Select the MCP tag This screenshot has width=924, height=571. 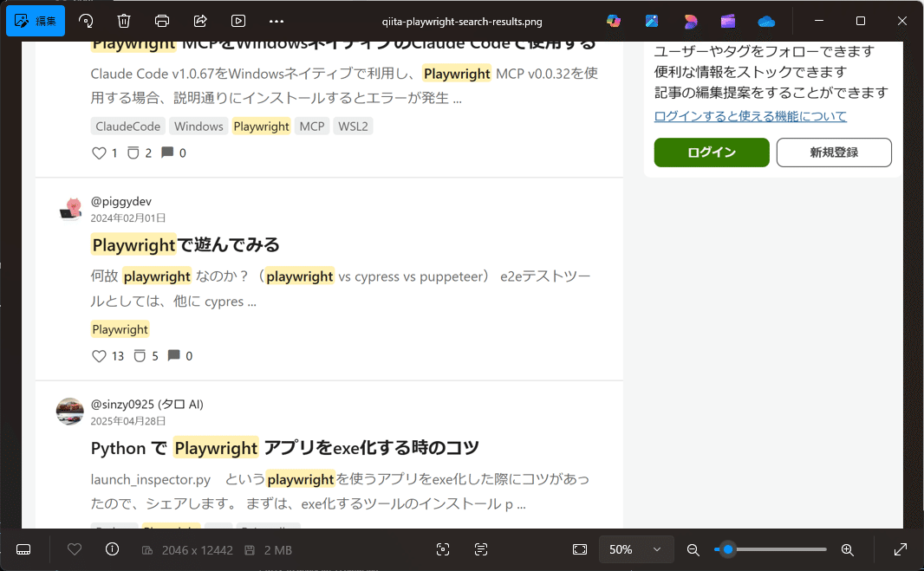click(x=312, y=127)
